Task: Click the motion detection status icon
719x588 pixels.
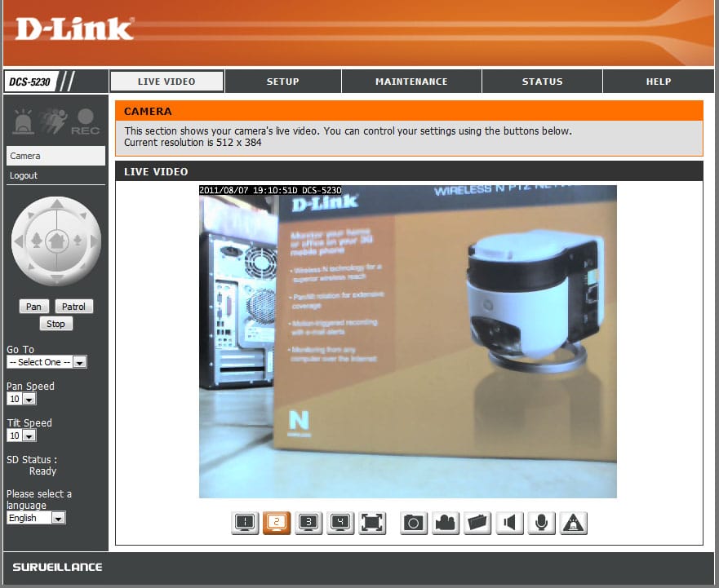Action: (53, 122)
